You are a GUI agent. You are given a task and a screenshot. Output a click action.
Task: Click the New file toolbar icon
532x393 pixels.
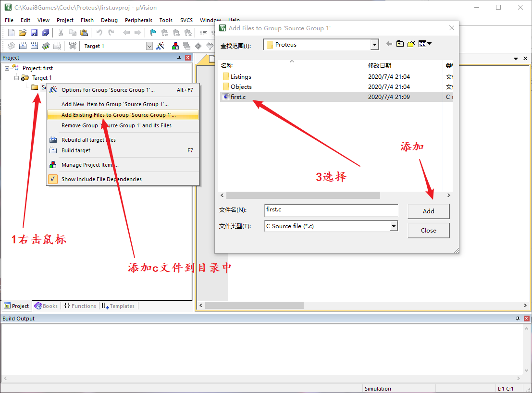11,33
